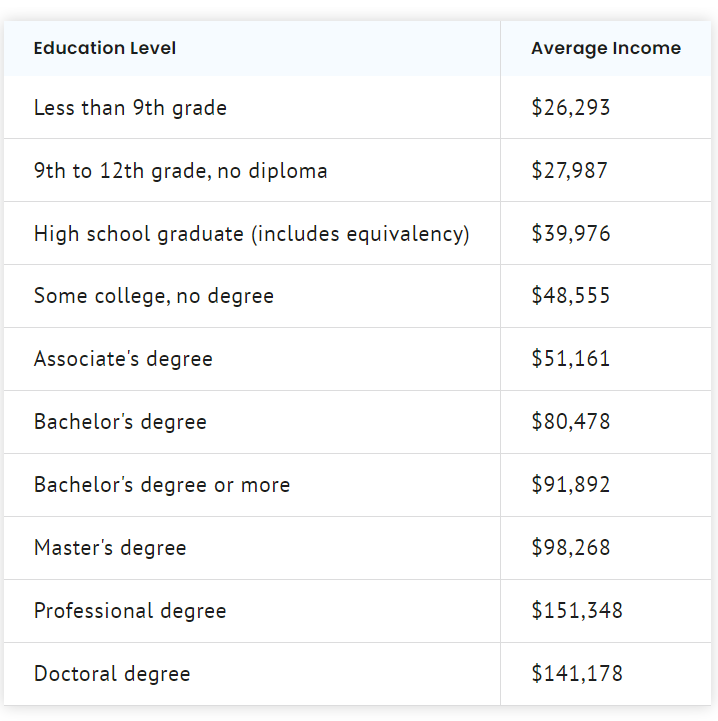718x721 pixels.
Task: Click Bachelor's degree or more cell
Action: [x=252, y=485]
